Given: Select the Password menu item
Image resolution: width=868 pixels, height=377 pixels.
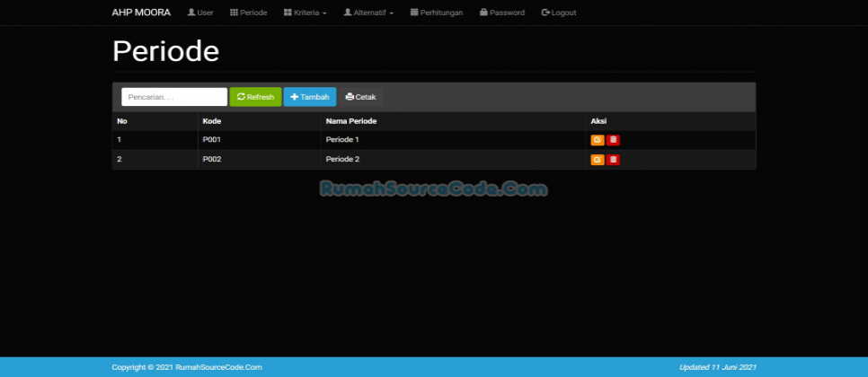Looking at the screenshot, I should pos(502,13).
